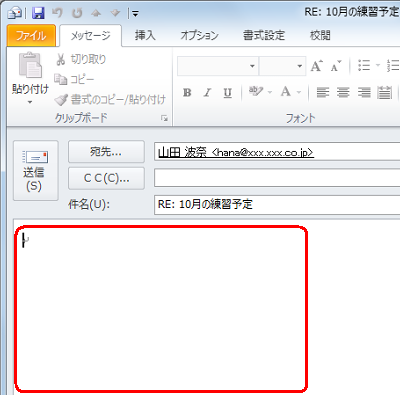Go to previous item using up arrow
Viewport: 400px width, 395px height.
(96, 13)
